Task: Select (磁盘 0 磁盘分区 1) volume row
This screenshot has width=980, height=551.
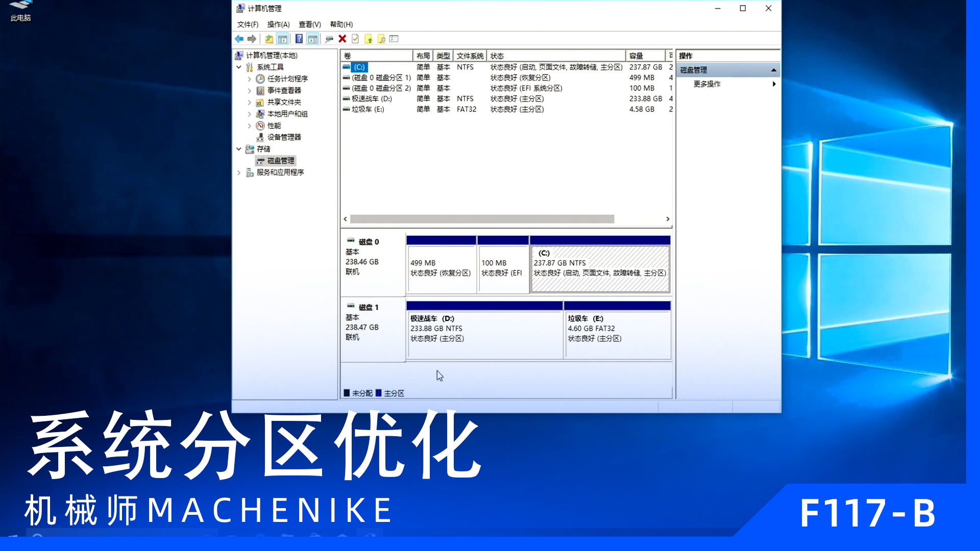Action: coord(507,78)
